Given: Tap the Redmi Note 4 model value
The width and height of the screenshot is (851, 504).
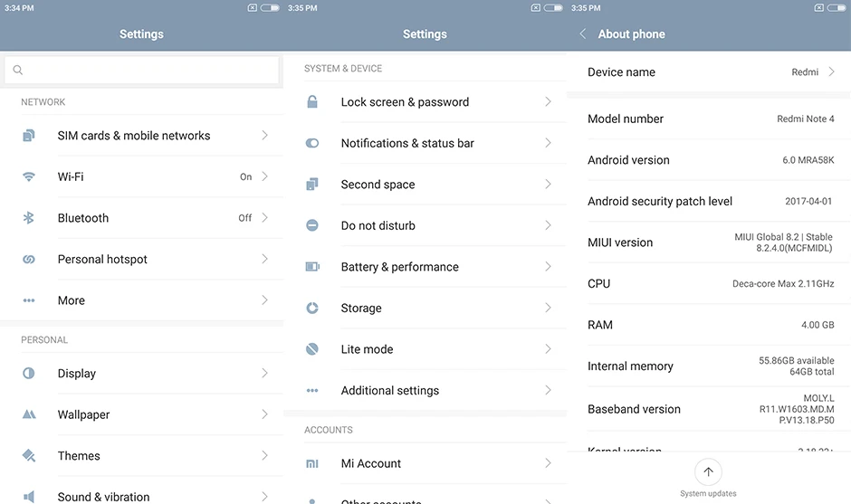Looking at the screenshot, I should [806, 119].
